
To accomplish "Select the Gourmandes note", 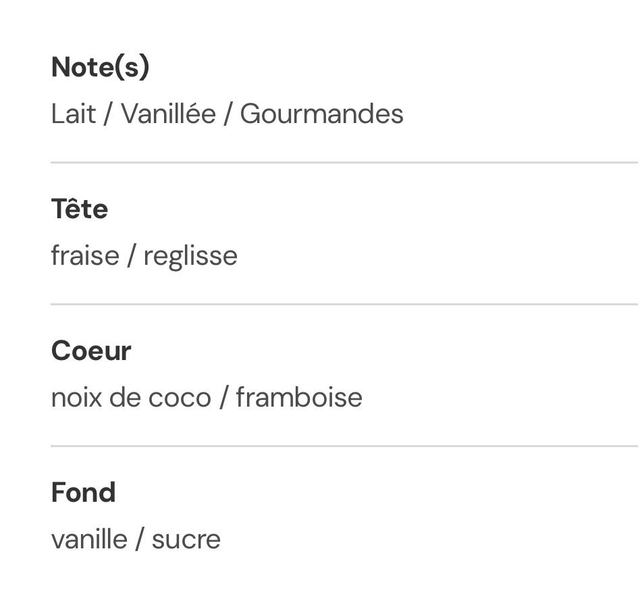I will pos(321,114).
